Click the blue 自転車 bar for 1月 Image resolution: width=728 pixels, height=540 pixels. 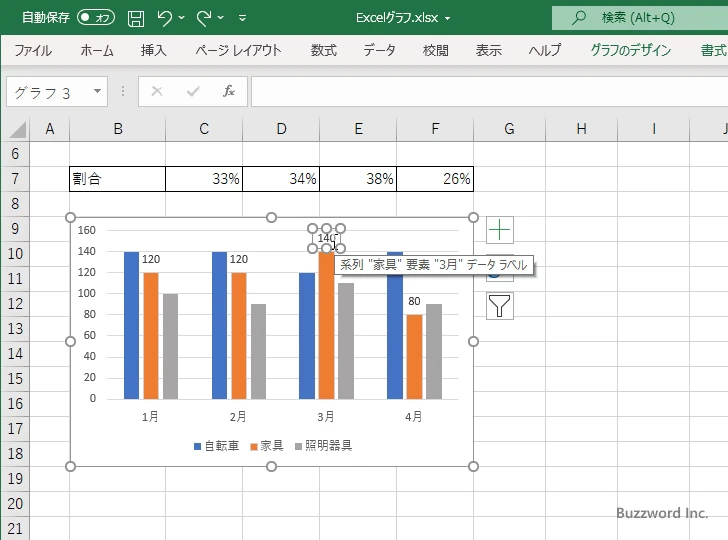point(131,325)
